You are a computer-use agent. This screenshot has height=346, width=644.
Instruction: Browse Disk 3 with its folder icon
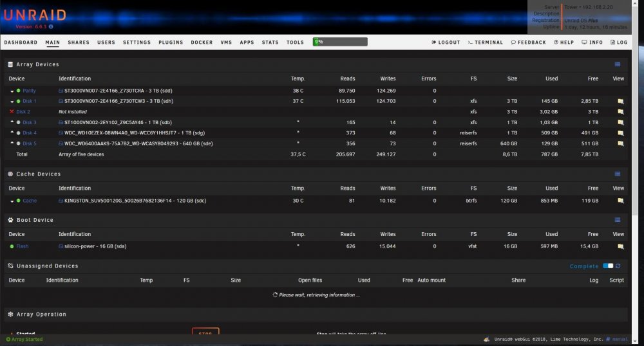[x=621, y=123]
